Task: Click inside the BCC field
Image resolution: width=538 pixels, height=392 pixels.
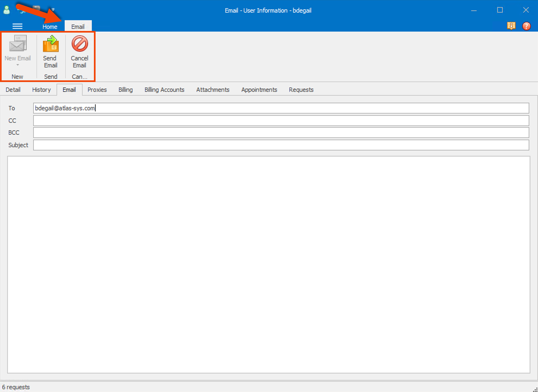Action: tap(190, 132)
